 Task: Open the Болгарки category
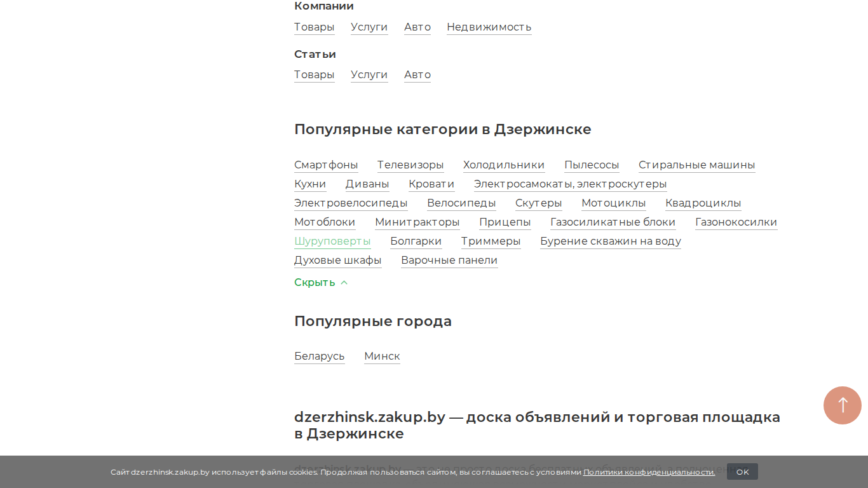pyautogui.click(x=416, y=241)
